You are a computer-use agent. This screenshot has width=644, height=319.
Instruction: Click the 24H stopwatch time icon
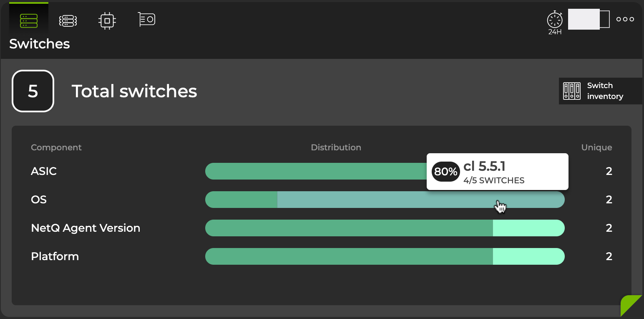(x=555, y=20)
